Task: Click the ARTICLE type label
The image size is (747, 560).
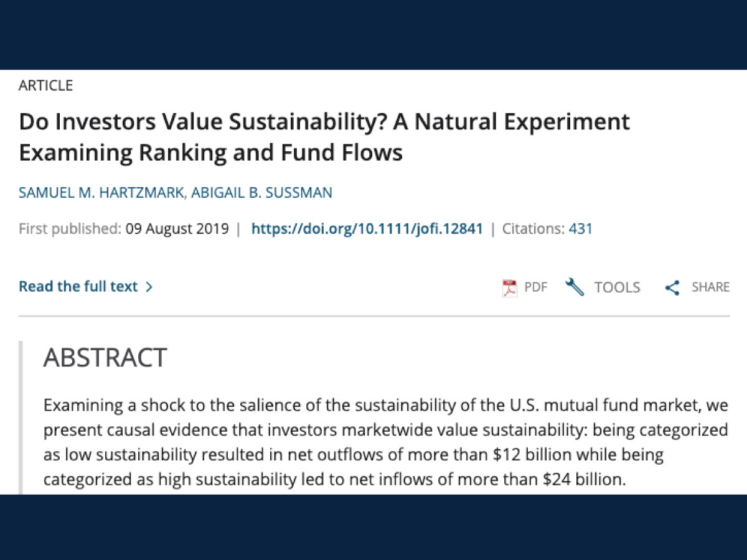Action: pos(45,86)
